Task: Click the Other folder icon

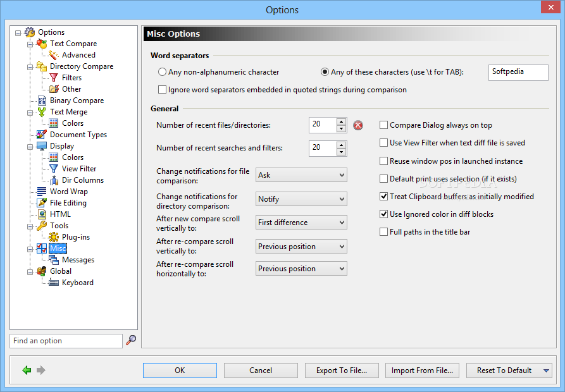Action: 54,89
